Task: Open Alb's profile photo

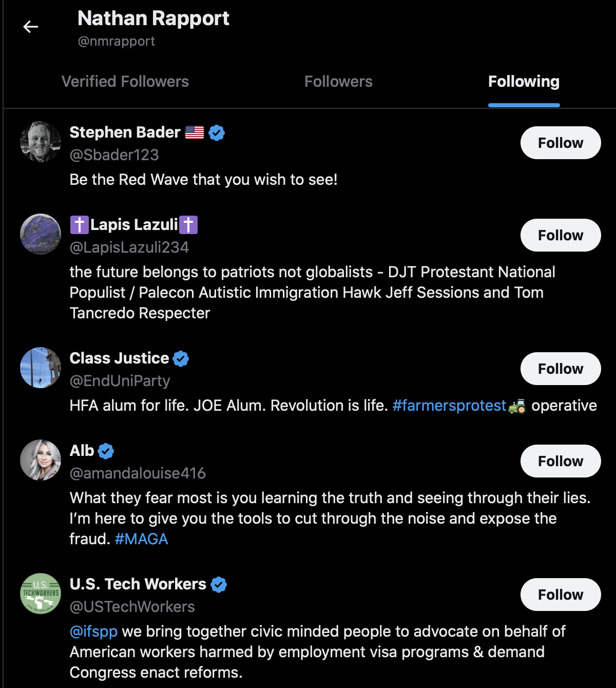Action: [x=41, y=460]
